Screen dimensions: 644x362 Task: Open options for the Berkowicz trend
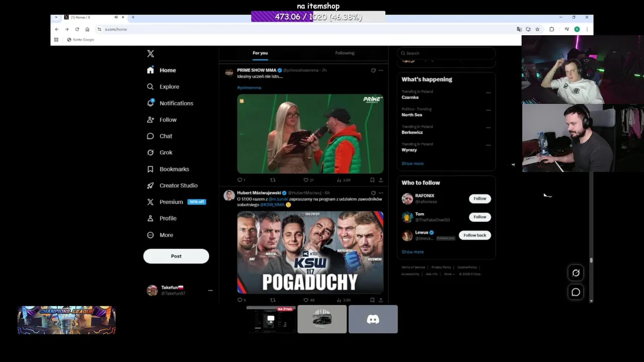(x=488, y=128)
